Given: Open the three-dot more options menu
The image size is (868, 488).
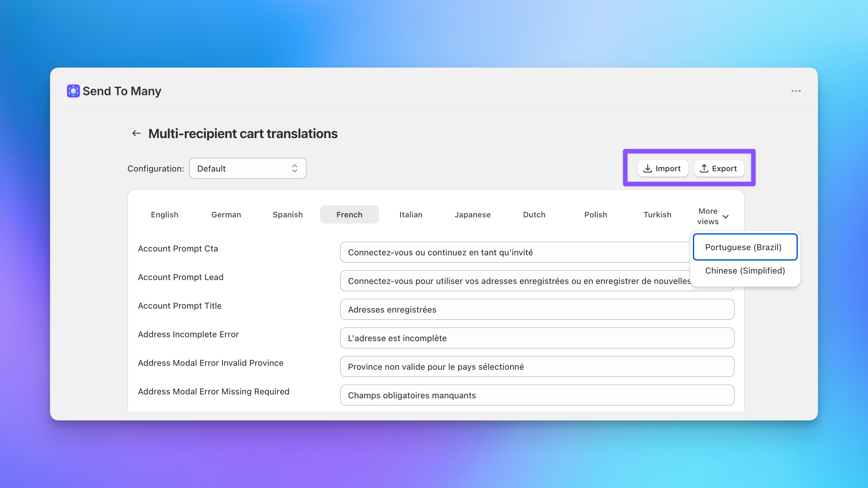Looking at the screenshot, I should (x=796, y=91).
